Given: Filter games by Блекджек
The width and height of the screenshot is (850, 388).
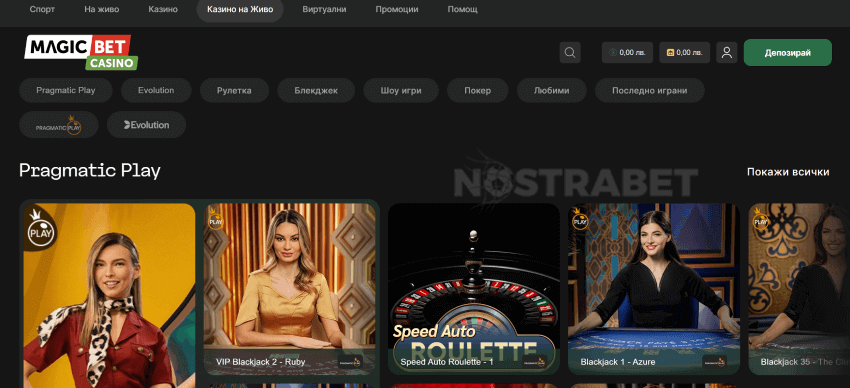Looking at the screenshot, I should pyautogui.click(x=316, y=90).
